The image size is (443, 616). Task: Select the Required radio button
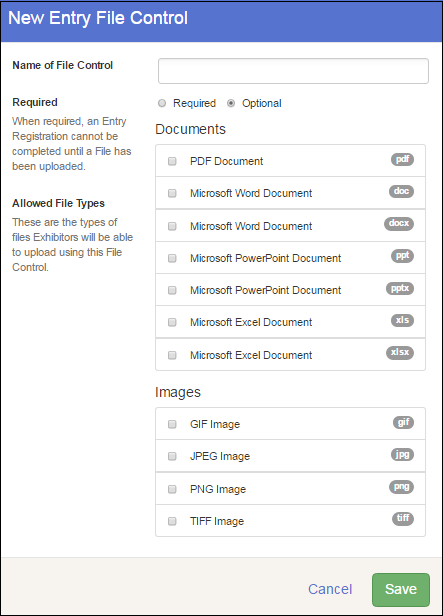point(162,103)
